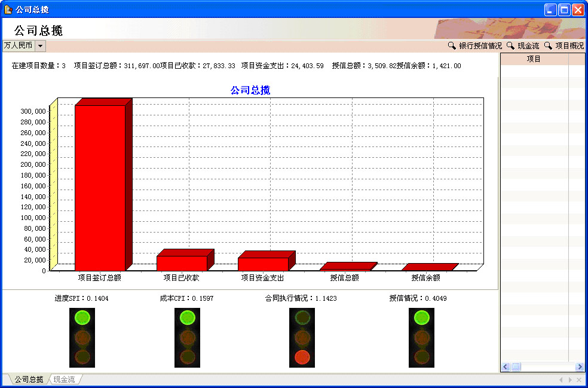Click the 成本CPI traffic light indicator
Viewport: 588px width, 388px height.
(187, 338)
